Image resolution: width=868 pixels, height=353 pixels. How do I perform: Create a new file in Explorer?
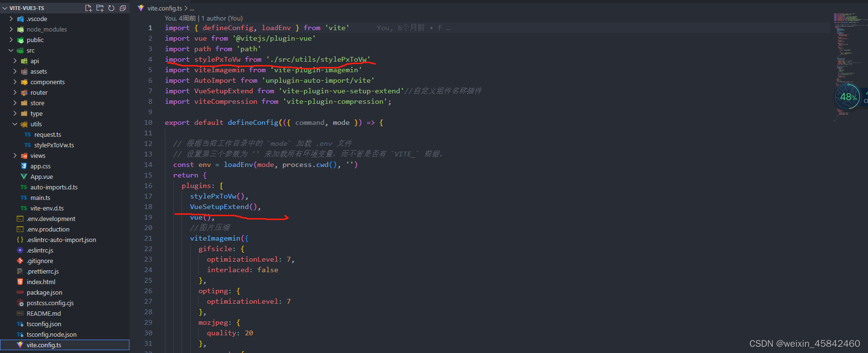coord(88,8)
